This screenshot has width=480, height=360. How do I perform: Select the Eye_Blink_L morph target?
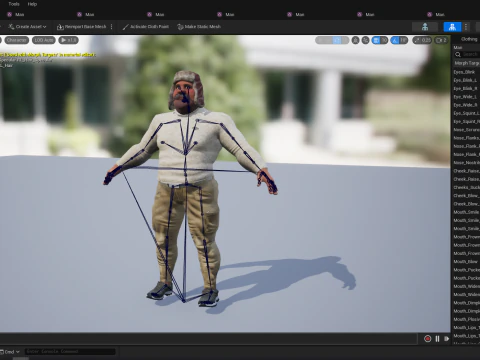click(466, 80)
